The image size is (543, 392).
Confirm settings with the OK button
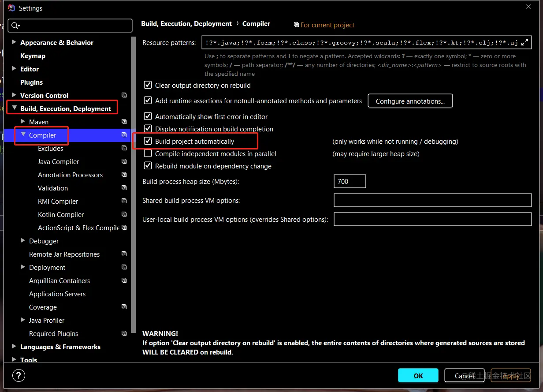418,376
